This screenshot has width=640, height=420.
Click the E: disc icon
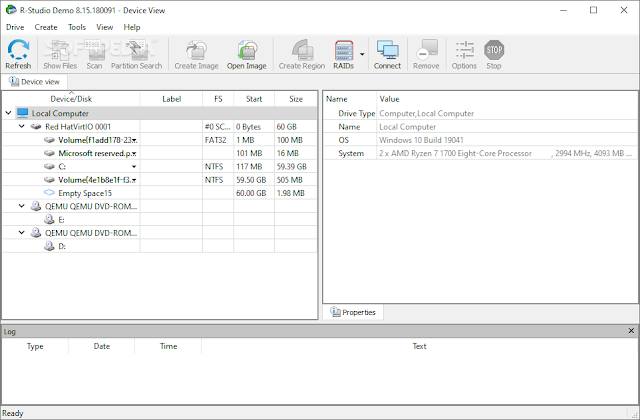click(x=49, y=220)
